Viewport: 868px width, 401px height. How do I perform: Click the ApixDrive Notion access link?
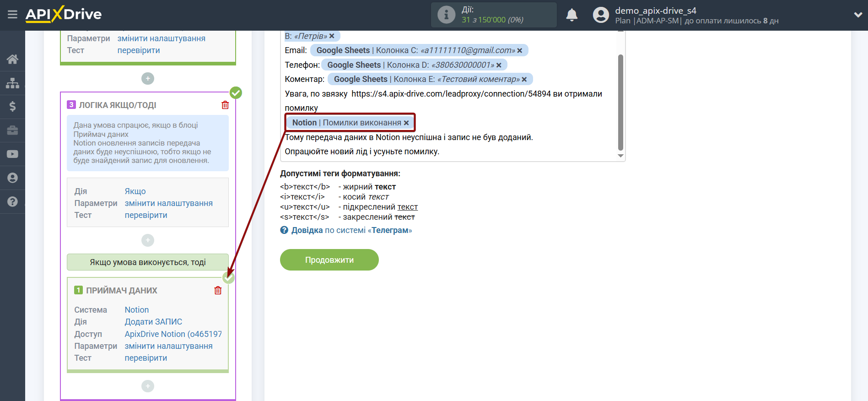coord(173,334)
